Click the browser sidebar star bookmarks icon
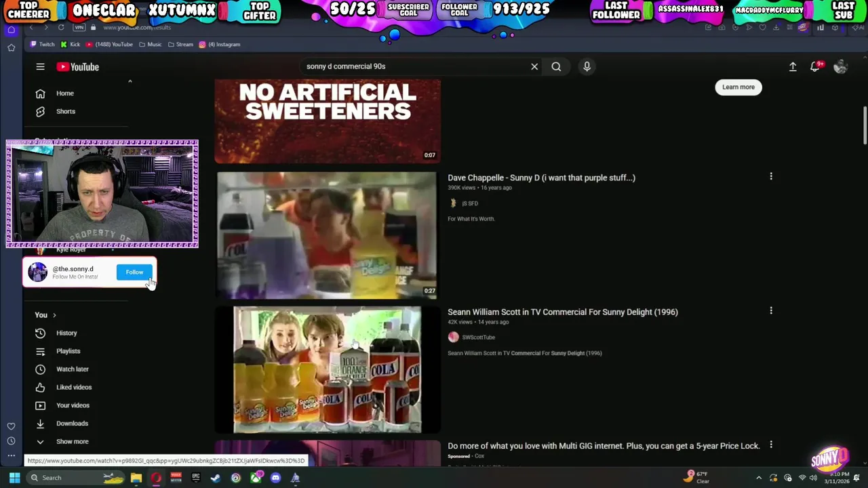The width and height of the screenshot is (868, 488). [x=11, y=47]
